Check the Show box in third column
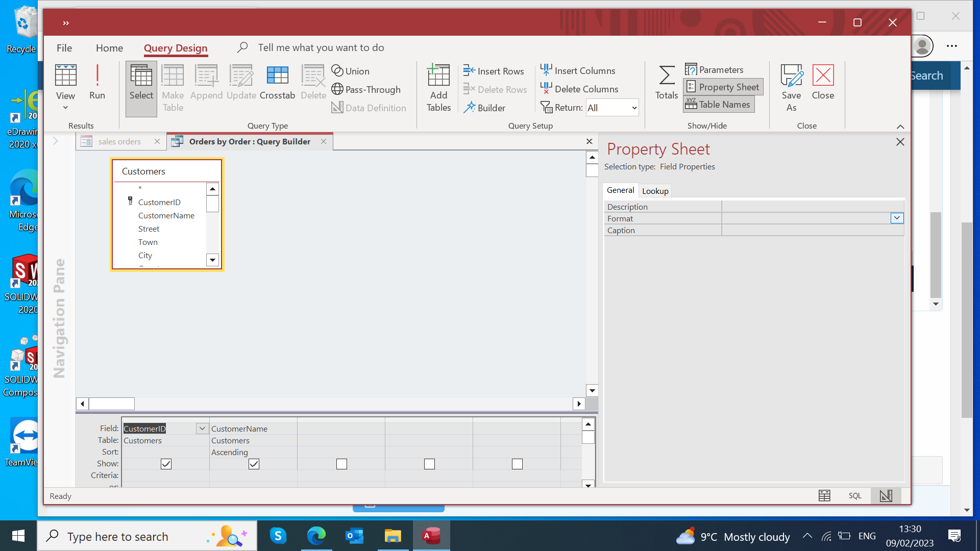Image resolution: width=980 pixels, height=551 pixels. click(341, 464)
